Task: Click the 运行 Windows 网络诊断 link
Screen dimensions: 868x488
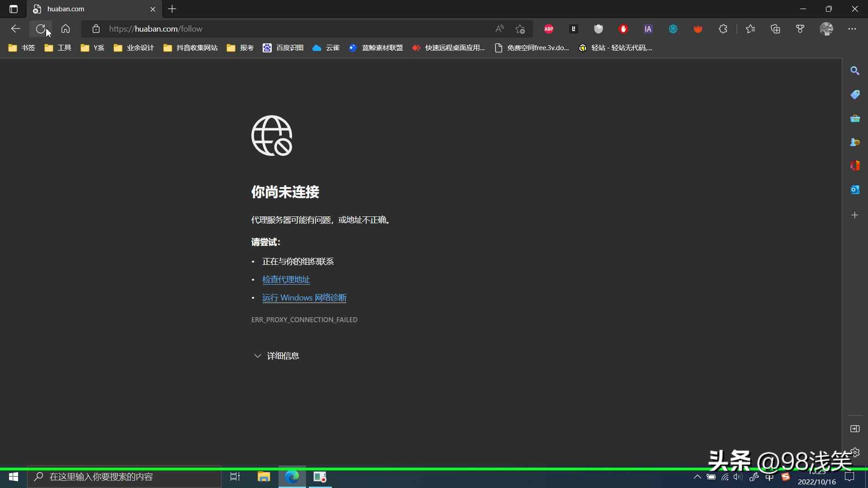Action: click(x=304, y=298)
